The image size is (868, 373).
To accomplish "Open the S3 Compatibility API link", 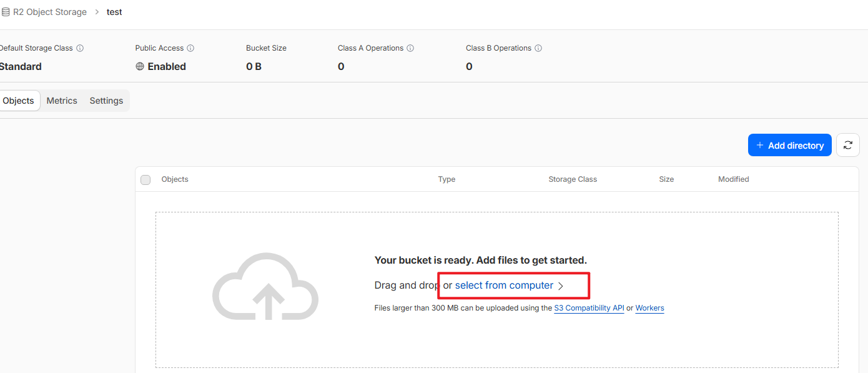I will tap(589, 308).
